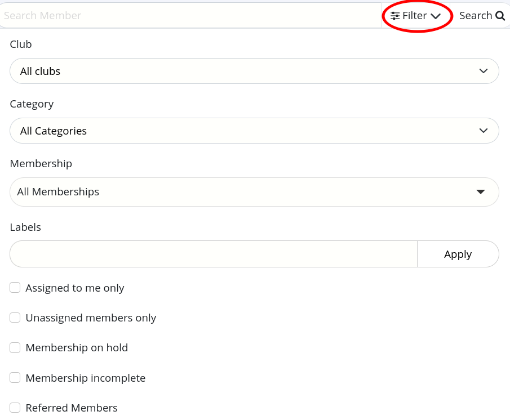
Task: Click the chevron next to Filter
Action: [436, 16]
